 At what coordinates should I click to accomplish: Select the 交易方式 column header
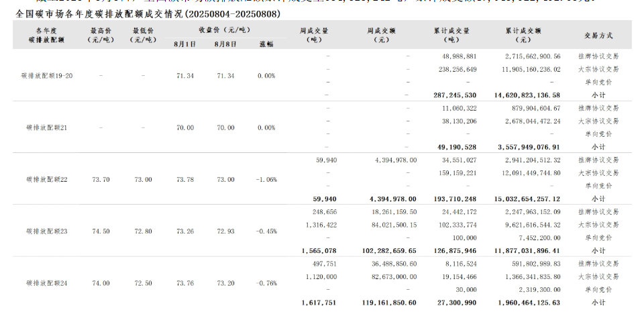point(598,35)
